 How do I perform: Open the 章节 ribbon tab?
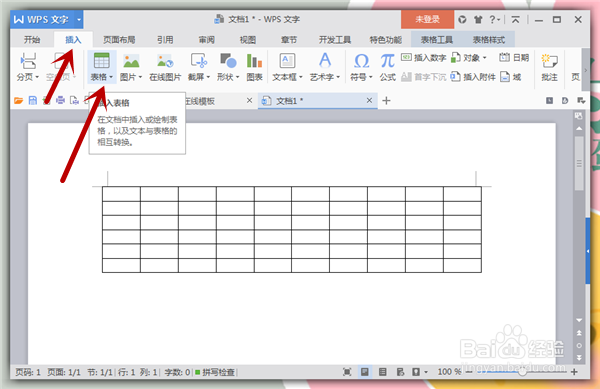click(x=289, y=40)
